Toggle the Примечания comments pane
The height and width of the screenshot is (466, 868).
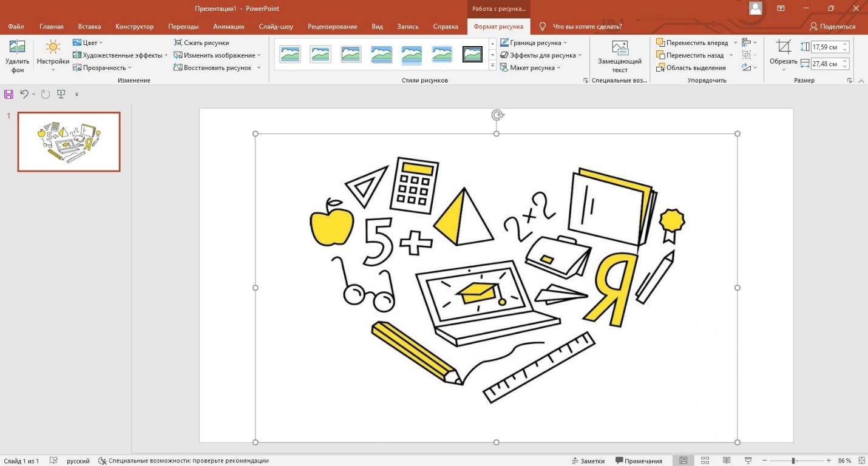(639, 461)
